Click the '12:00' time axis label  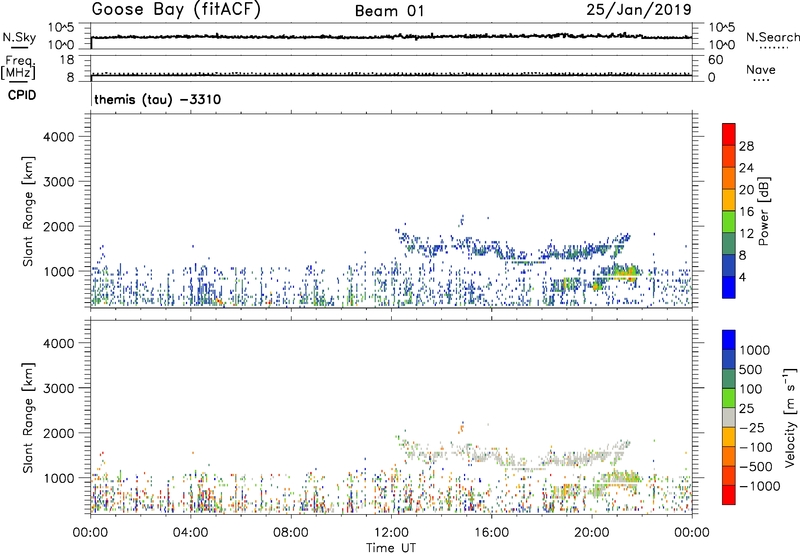point(391,533)
